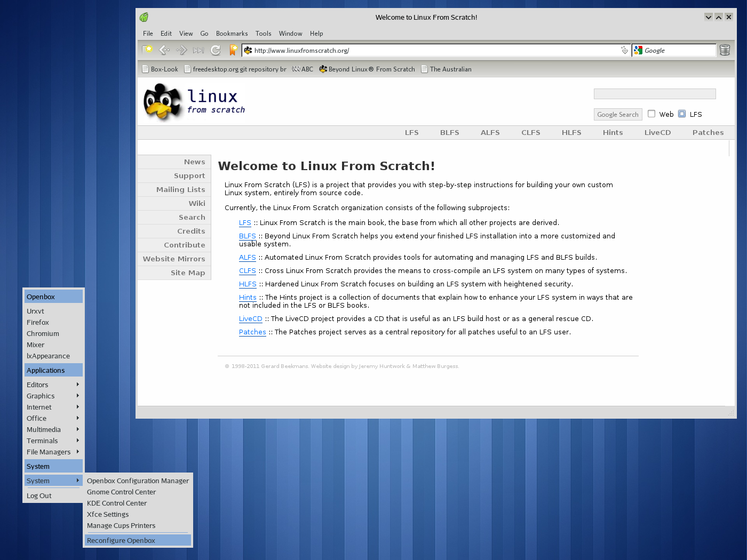Expand the Multimedia submenu
Image resolution: width=747 pixels, height=560 pixels.
[x=53, y=430]
